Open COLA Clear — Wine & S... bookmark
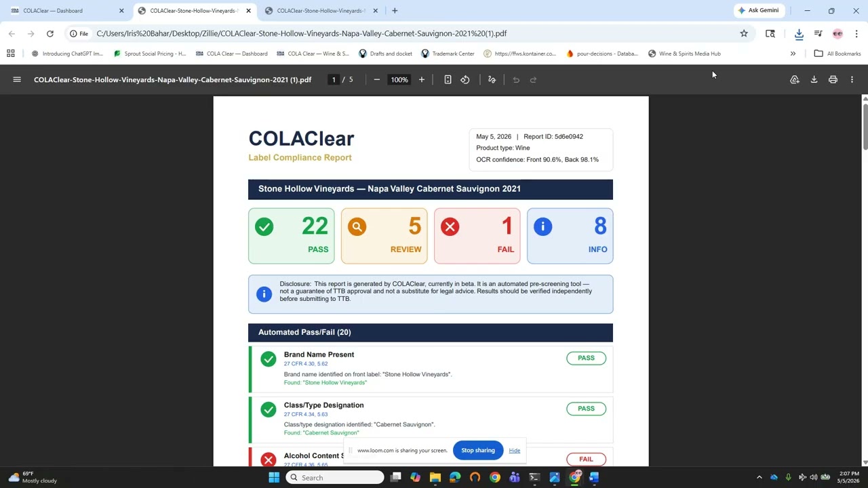The width and height of the screenshot is (868, 488). [313, 54]
